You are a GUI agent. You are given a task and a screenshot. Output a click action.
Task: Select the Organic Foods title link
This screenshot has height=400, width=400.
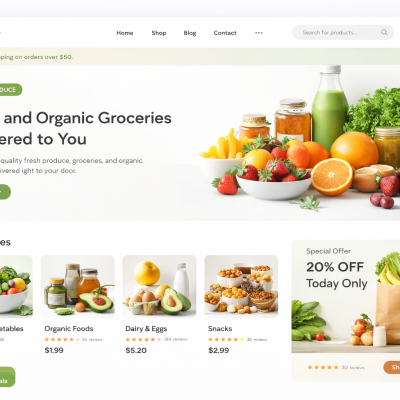(69, 329)
